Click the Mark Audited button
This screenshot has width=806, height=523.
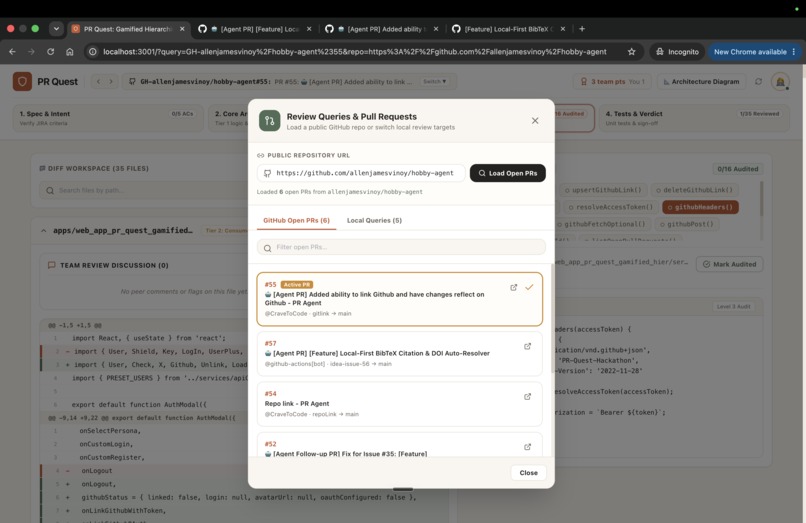tap(729, 264)
